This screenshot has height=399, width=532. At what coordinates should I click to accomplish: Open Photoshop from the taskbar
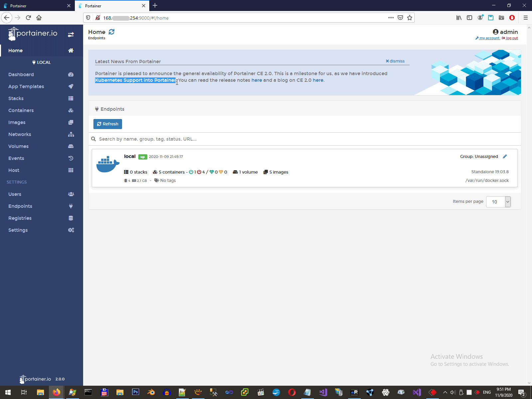point(135,392)
